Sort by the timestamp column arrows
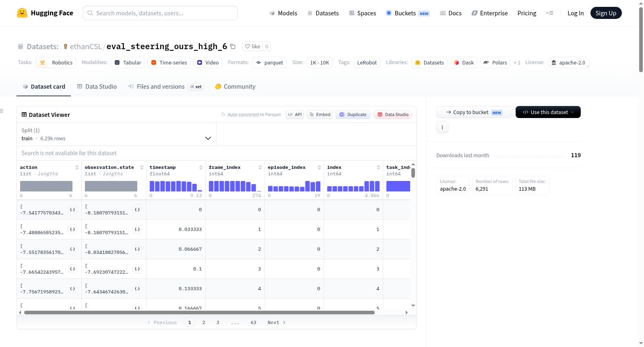644x347 pixels. tap(201, 167)
